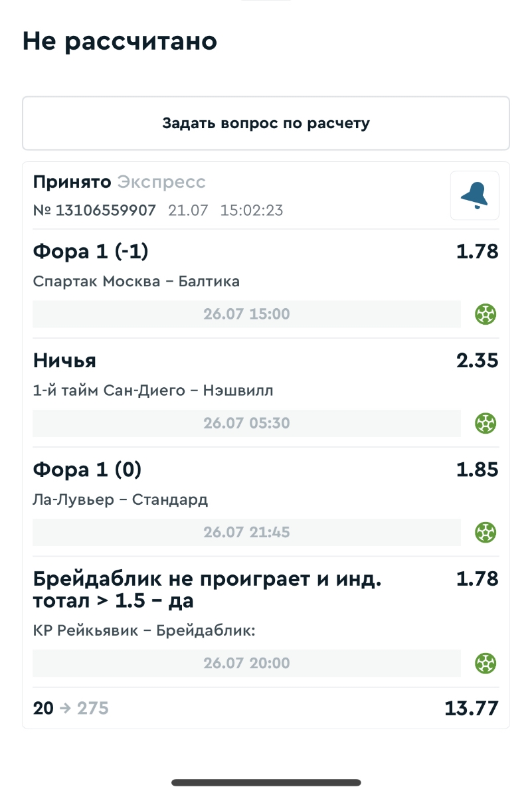This screenshot has height=797, width=532.
Task: Tap the total odds 13.77
Action: point(471,709)
